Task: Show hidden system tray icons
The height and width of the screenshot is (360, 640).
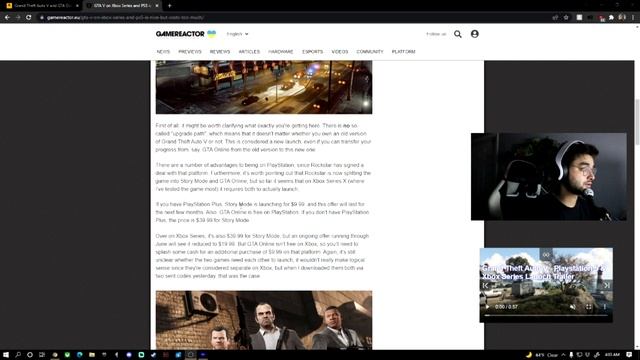Action: point(563,355)
